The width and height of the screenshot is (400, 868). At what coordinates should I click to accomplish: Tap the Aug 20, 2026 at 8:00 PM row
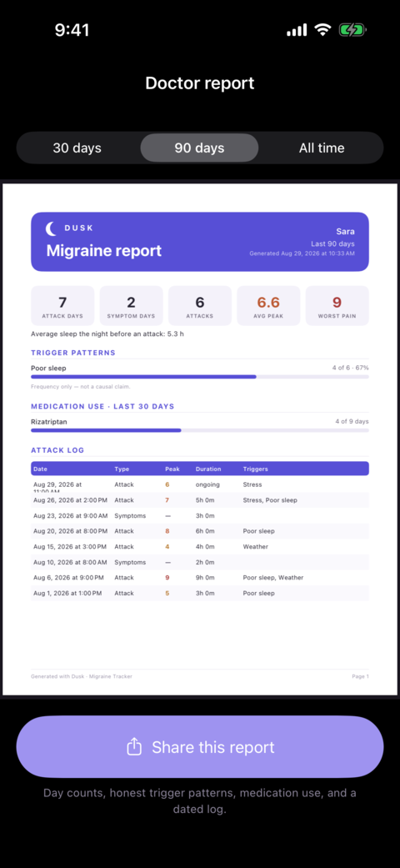pyautogui.click(x=200, y=531)
